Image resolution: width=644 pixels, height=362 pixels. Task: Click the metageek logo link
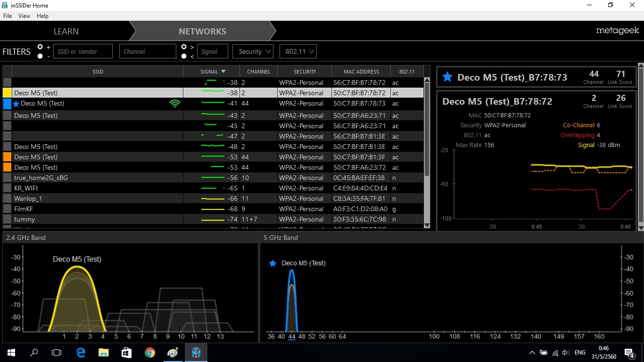coord(617,31)
